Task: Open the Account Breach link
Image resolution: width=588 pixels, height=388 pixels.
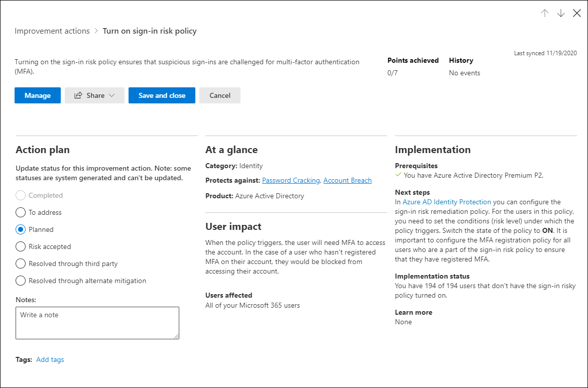Action: [347, 180]
